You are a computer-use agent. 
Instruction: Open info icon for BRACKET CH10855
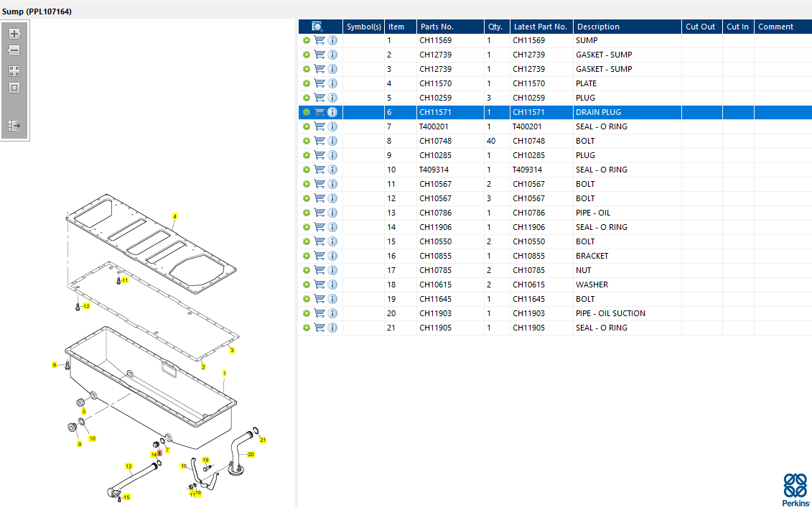(332, 256)
